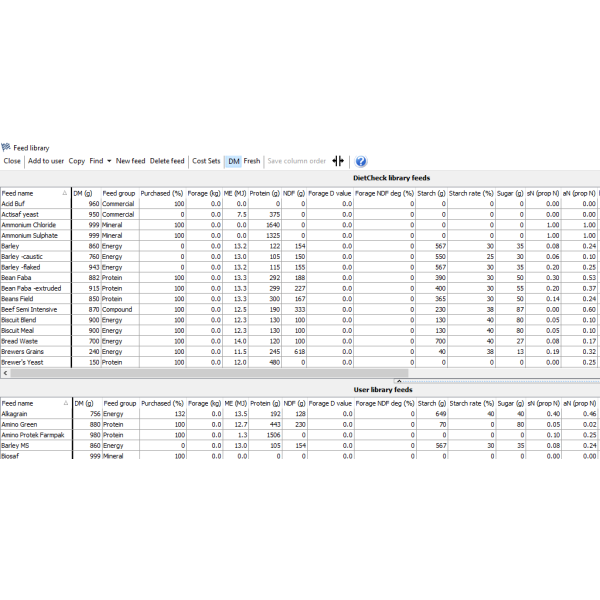Select the Acid Buf feed row

pos(300,204)
